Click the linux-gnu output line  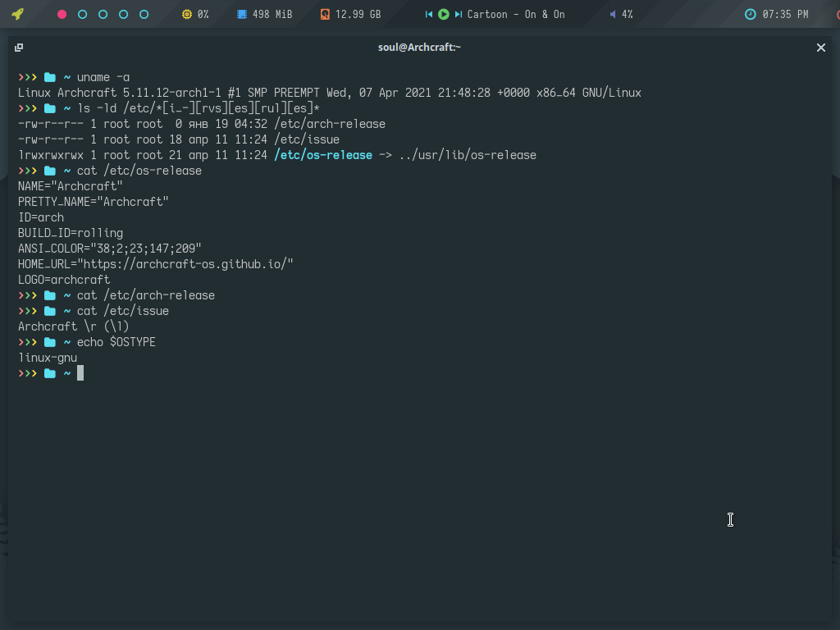click(47, 358)
